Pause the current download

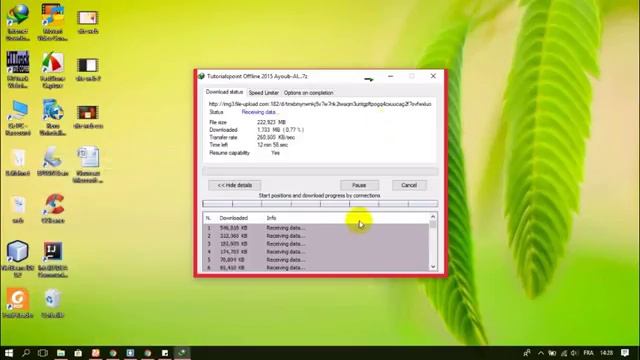(359, 185)
